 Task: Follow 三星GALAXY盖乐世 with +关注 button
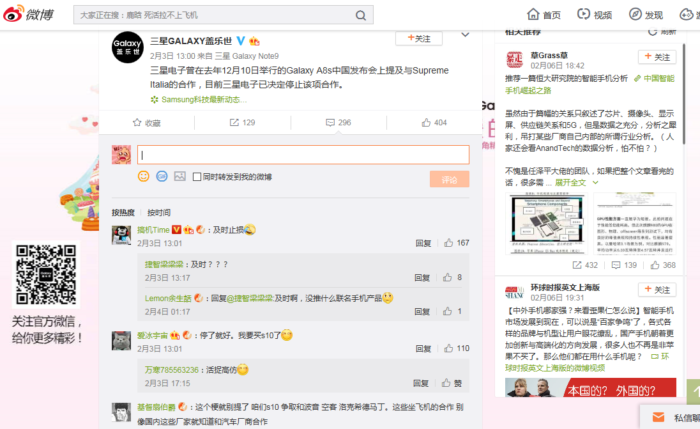click(x=419, y=39)
